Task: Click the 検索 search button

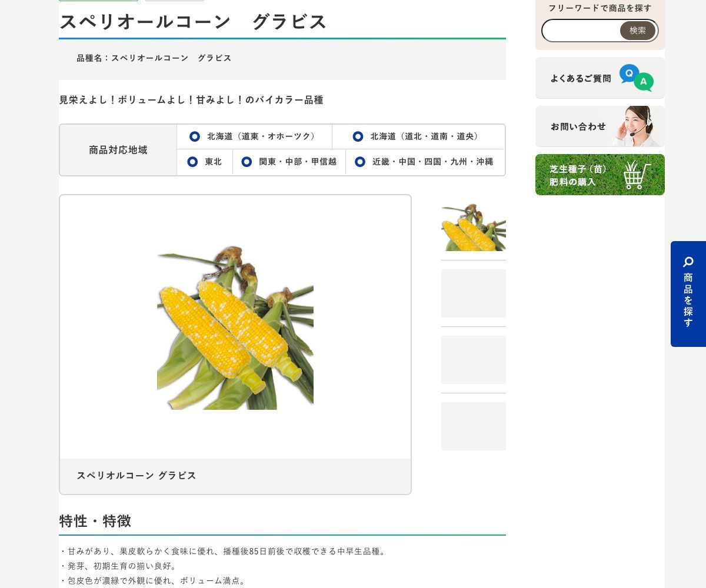Action: [x=638, y=31]
